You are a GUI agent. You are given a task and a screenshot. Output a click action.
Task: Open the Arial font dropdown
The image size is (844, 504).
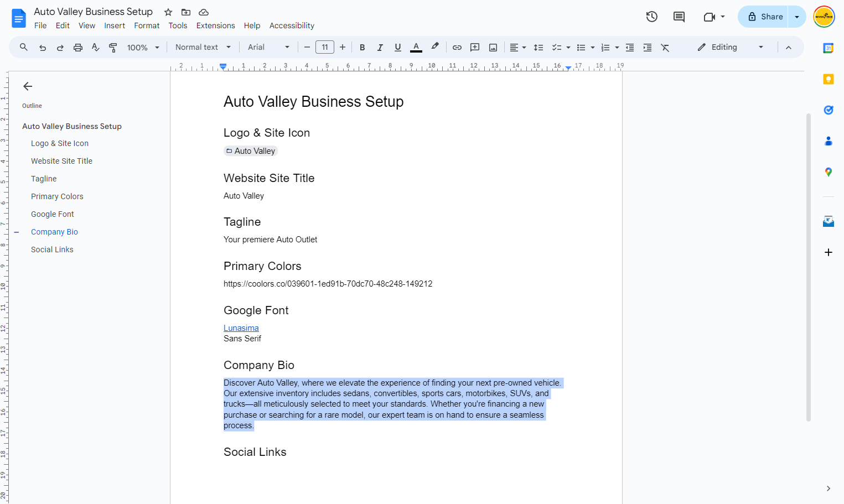click(x=268, y=48)
